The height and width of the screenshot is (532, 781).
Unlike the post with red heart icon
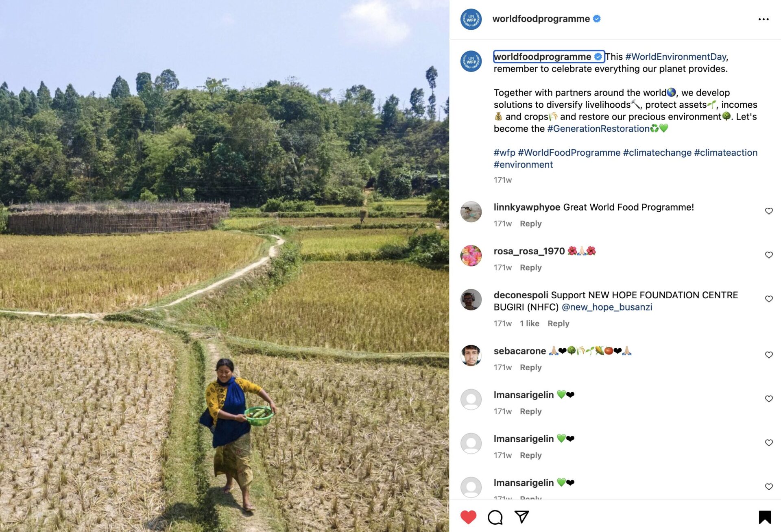pos(468,517)
